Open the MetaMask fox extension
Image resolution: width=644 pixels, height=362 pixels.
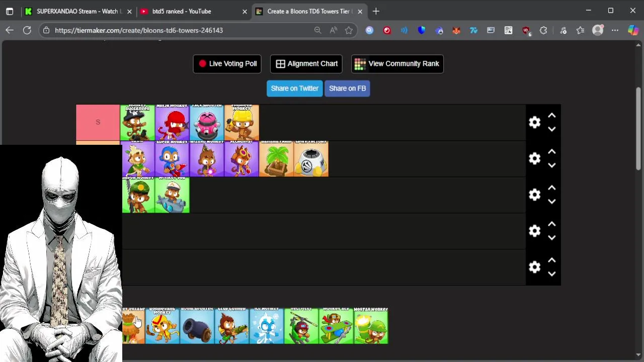click(x=456, y=30)
